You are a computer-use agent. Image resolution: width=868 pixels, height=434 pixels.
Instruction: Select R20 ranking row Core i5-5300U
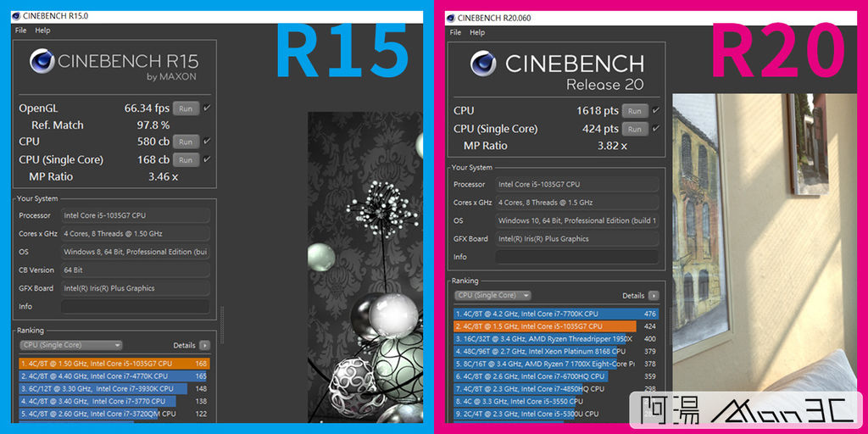tap(556, 414)
